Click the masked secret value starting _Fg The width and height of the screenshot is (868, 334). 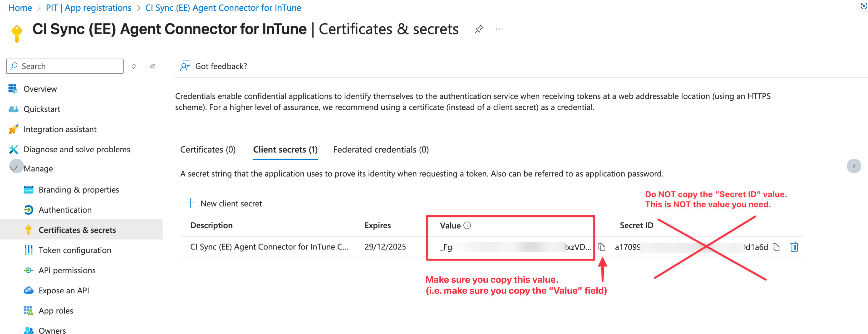pyautogui.click(x=515, y=247)
